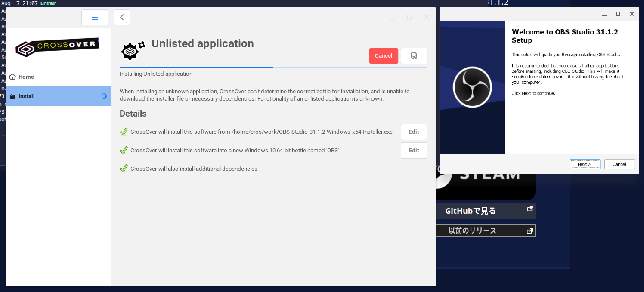Edit the installer file source
The width and height of the screenshot is (644, 292).
414,132
